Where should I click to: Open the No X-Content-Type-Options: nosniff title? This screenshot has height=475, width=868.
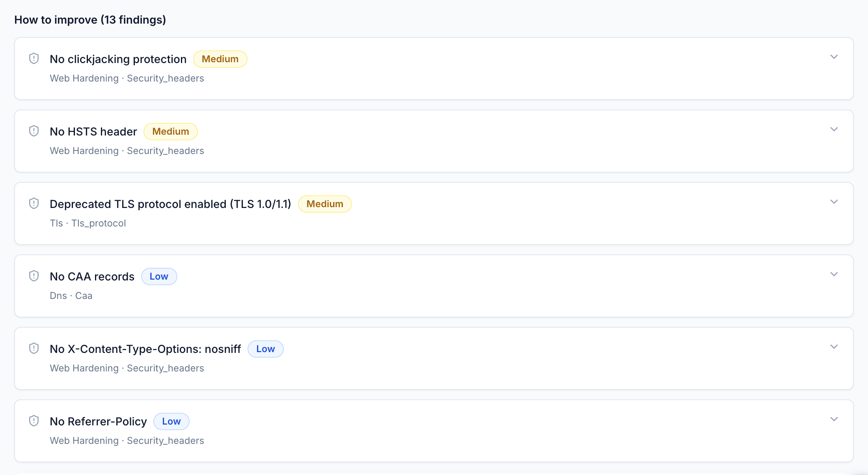click(145, 349)
